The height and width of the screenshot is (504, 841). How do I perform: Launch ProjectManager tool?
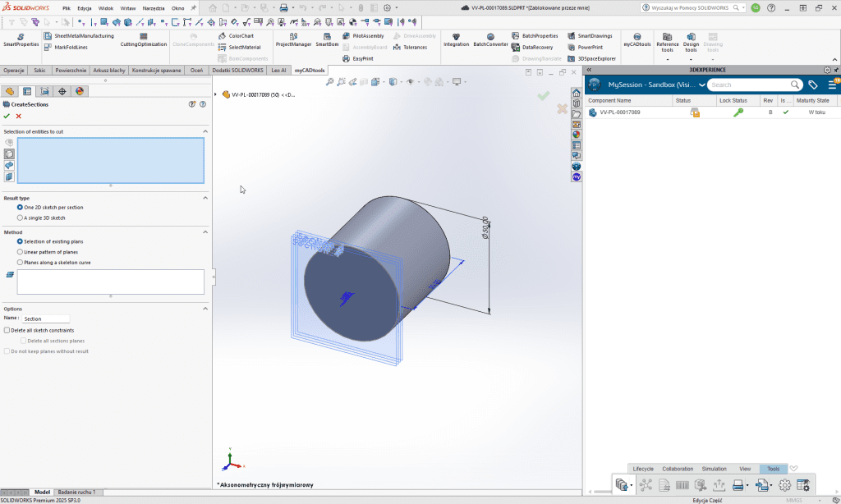(293, 39)
